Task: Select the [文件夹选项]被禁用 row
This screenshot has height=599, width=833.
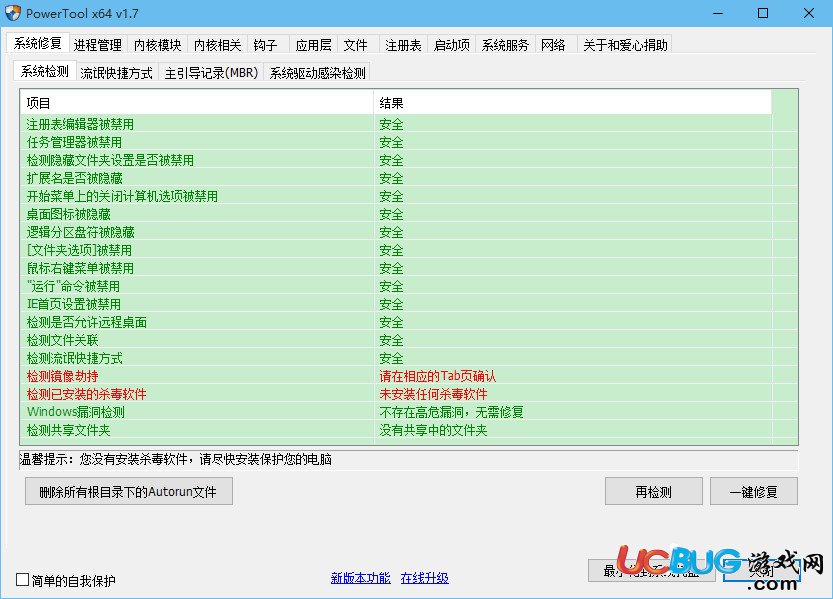Action: (396, 250)
